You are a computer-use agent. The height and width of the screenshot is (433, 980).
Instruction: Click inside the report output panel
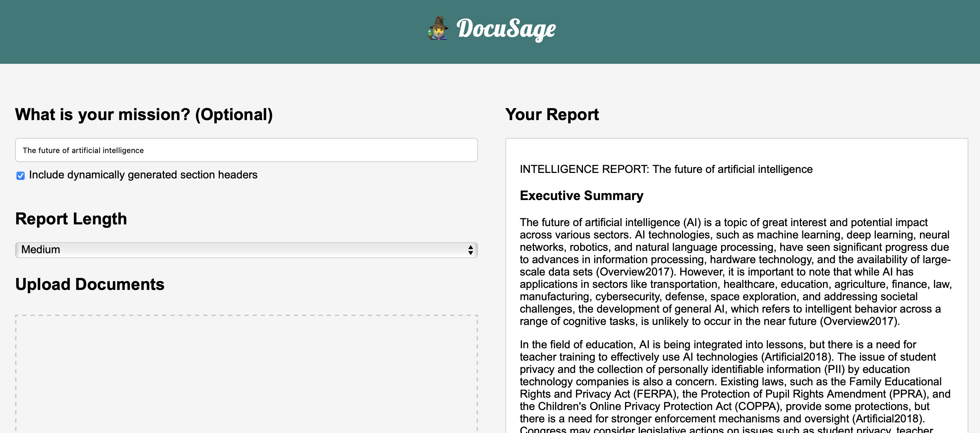tap(875, 152)
